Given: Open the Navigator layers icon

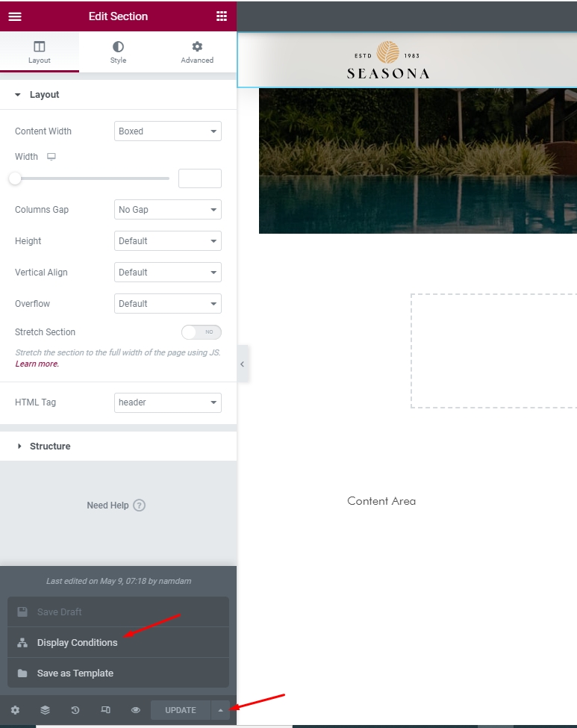Looking at the screenshot, I should tap(45, 710).
